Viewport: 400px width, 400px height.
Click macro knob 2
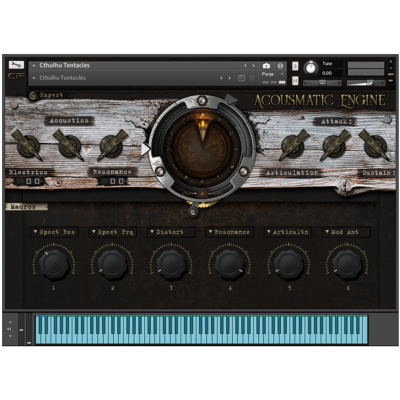pyautogui.click(x=113, y=264)
